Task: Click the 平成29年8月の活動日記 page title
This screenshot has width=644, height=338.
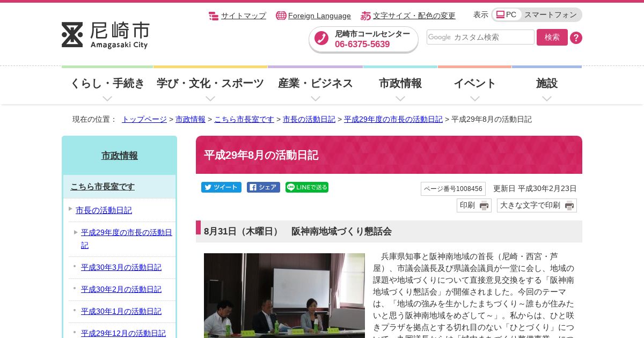Action: tap(261, 155)
